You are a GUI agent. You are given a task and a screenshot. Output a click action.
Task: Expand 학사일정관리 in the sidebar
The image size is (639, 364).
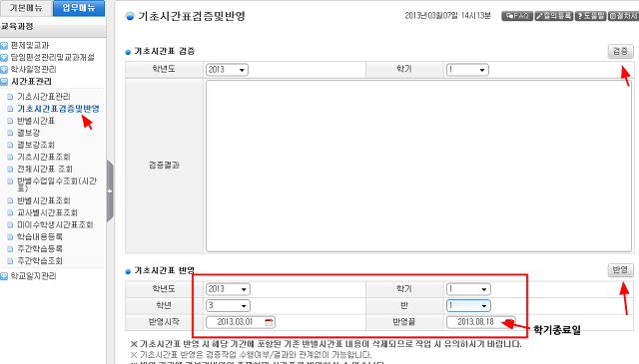[x=33, y=69]
